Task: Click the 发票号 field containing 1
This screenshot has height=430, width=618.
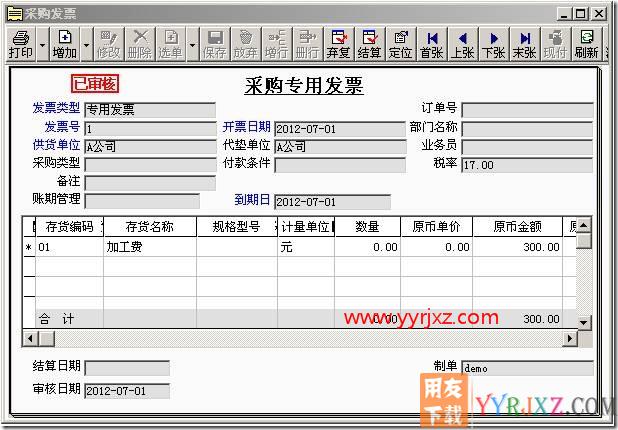Action: click(x=150, y=128)
